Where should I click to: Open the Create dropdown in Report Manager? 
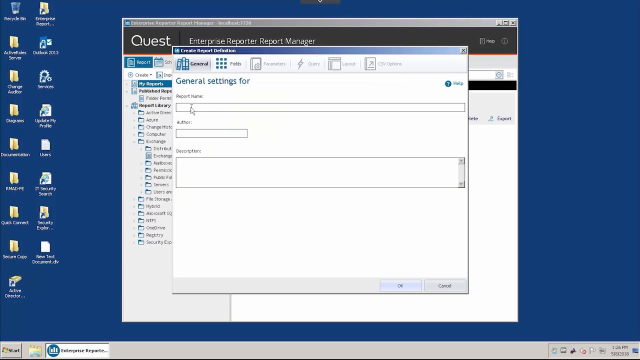coord(140,75)
